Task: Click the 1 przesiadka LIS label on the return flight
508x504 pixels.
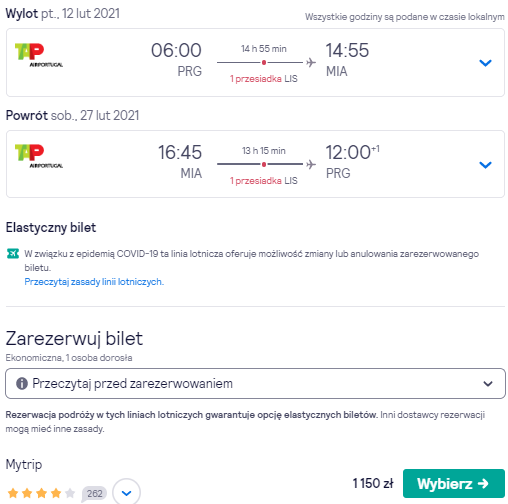Action: (x=264, y=181)
